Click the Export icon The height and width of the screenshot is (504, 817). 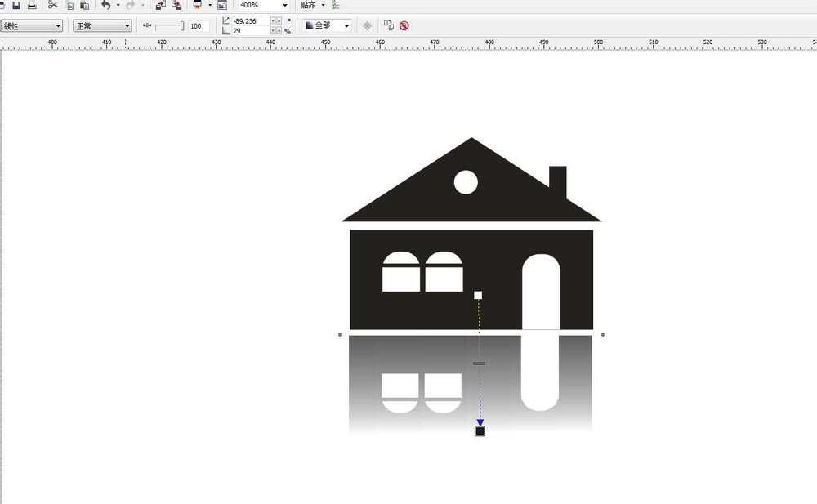click(176, 5)
